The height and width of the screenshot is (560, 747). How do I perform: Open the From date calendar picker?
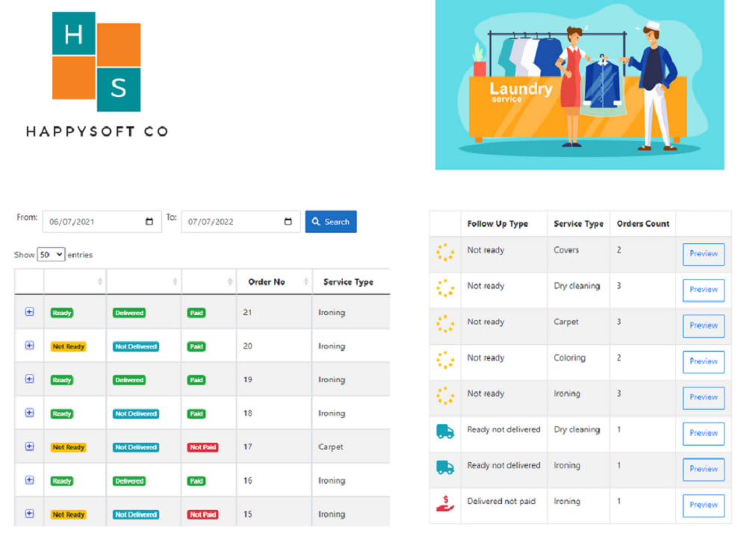(149, 222)
